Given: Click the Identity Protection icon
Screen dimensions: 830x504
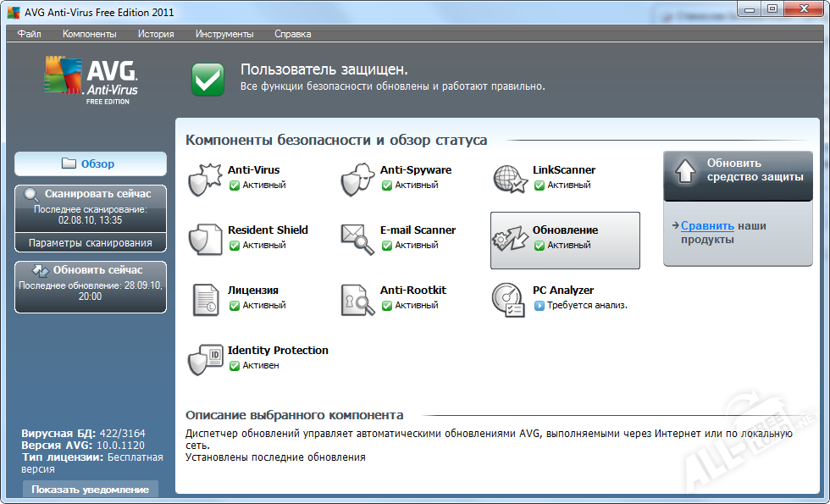Looking at the screenshot, I should (x=204, y=359).
